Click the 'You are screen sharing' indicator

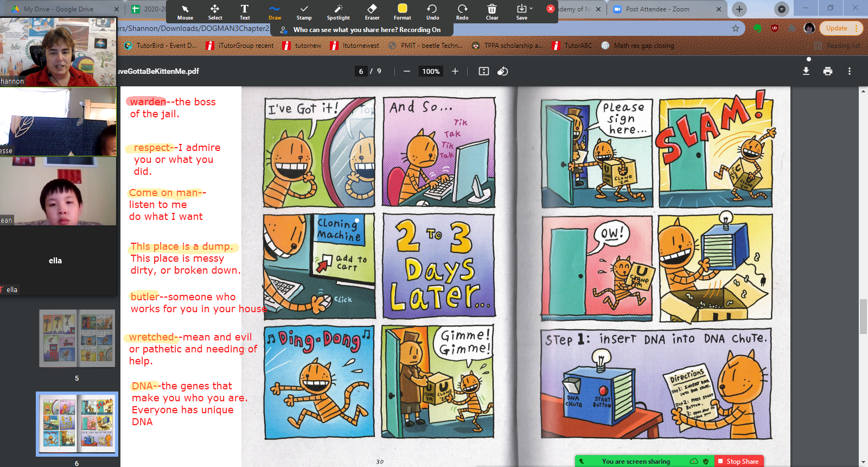point(636,462)
